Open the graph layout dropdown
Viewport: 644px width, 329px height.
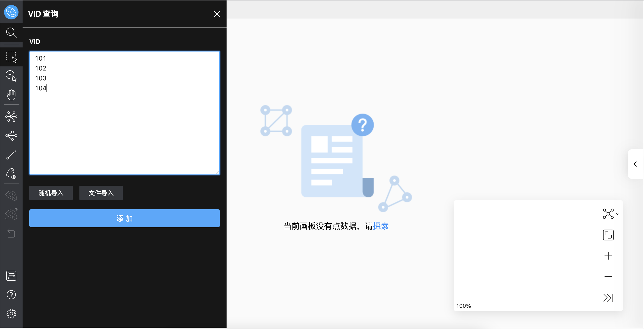[x=611, y=214]
